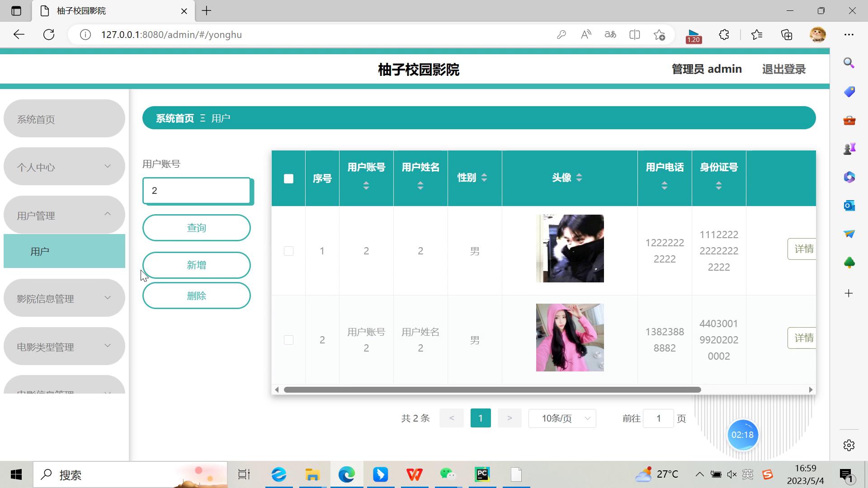Viewport: 868px width, 488px height.
Task: Click the table's horizontal scrollbar thumb
Action: point(492,389)
